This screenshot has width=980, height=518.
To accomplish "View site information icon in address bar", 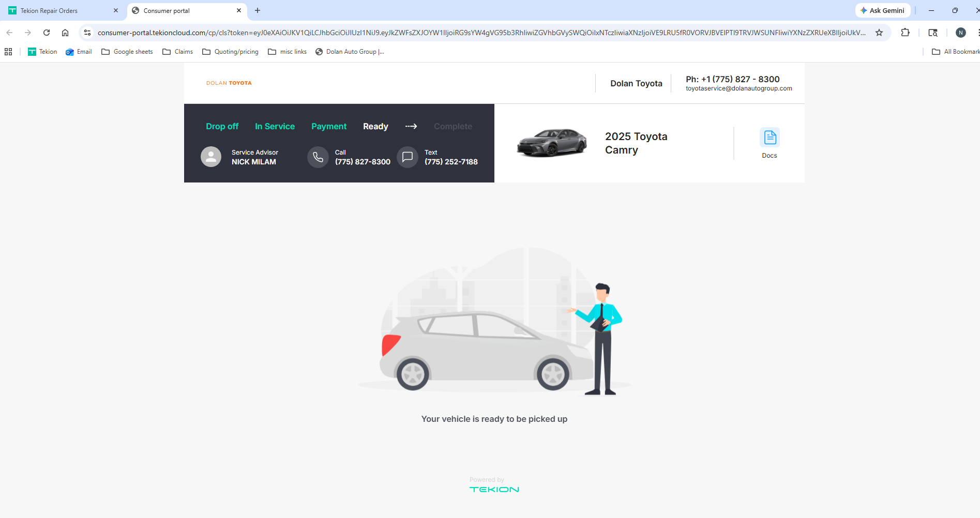I will 87,33.
